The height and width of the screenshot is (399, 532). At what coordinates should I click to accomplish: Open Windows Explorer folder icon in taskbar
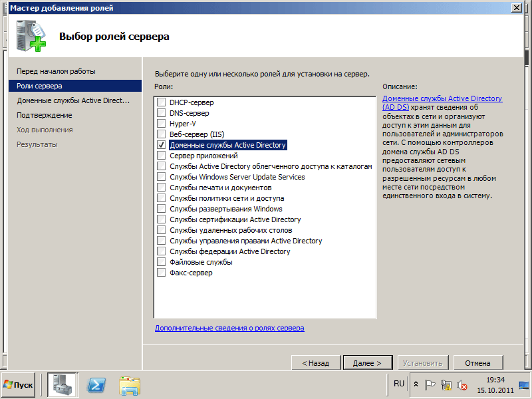pyautogui.click(x=130, y=386)
